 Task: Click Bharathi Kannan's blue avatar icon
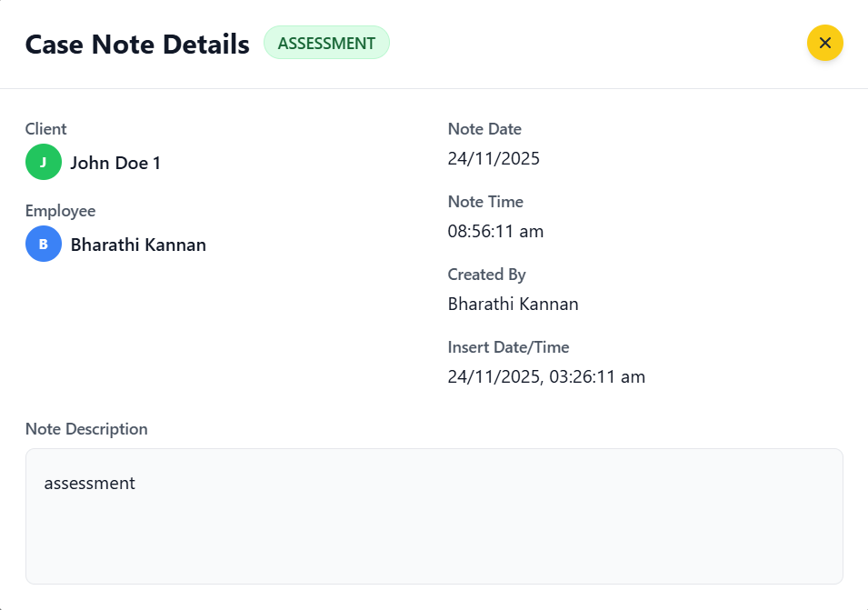point(44,245)
